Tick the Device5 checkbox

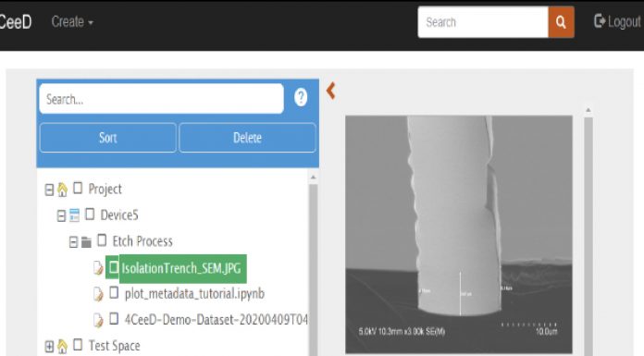click(90, 214)
